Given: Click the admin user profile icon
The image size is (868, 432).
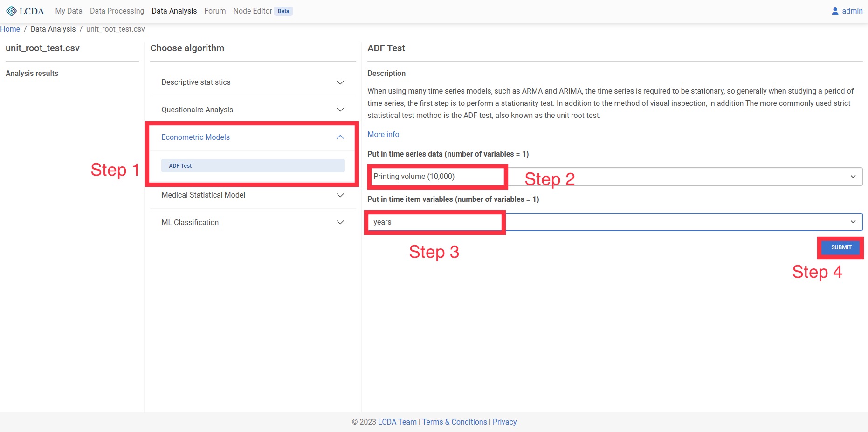Looking at the screenshot, I should [x=835, y=11].
